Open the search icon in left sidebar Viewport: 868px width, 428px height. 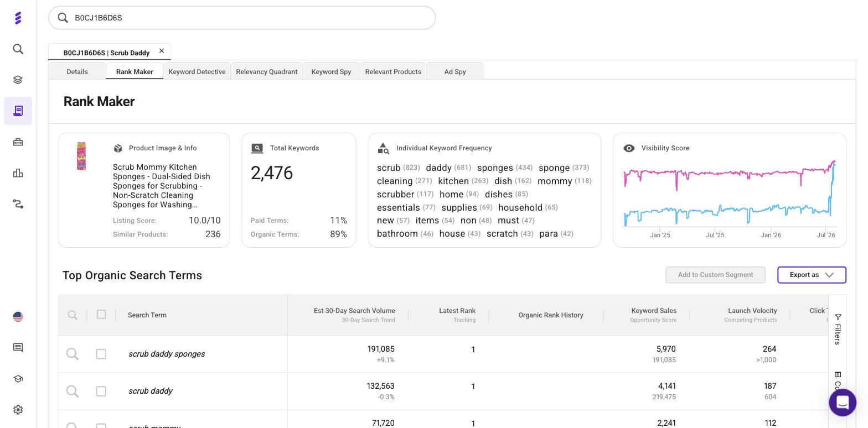tap(18, 49)
